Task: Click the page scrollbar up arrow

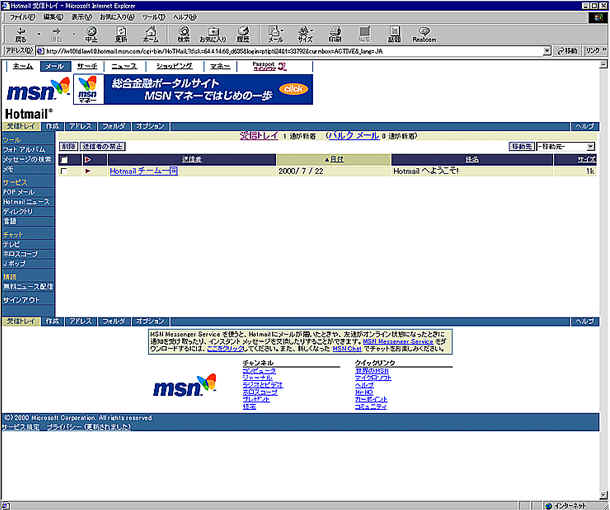Action: click(x=604, y=65)
